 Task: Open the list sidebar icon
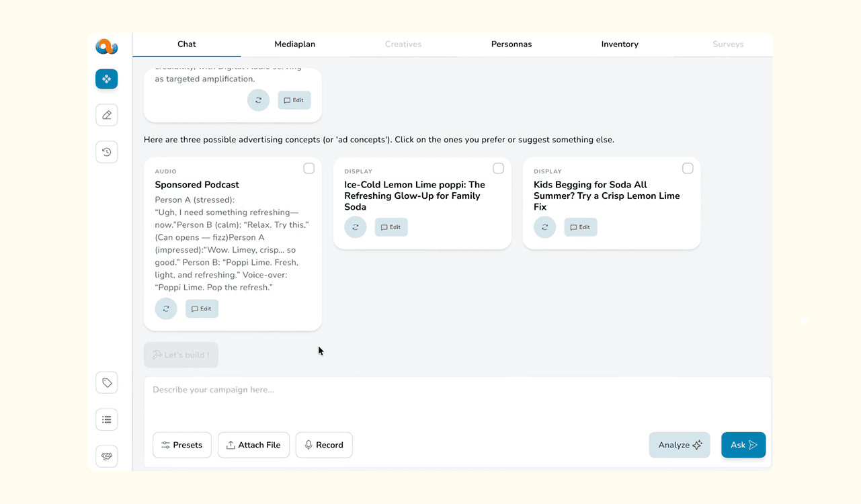click(107, 419)
